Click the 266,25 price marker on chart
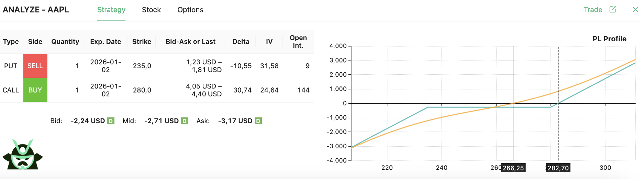Screen dimensions: 644x179 coord(513,168)
